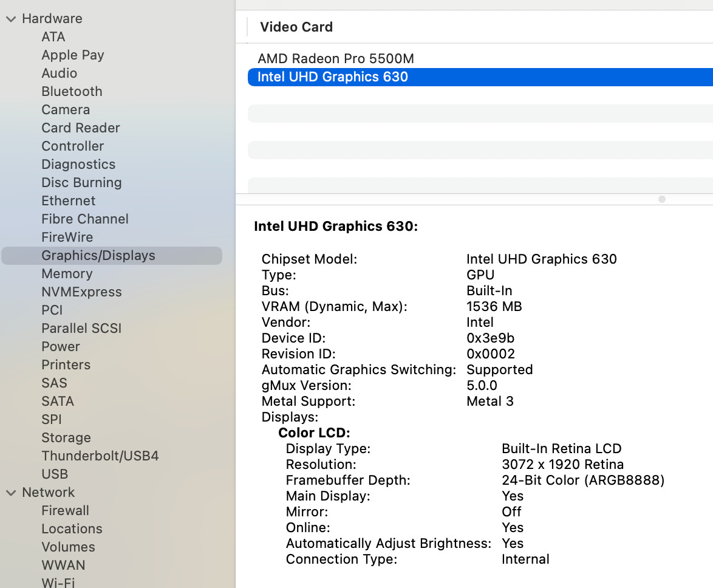Screen dimensions: 713x588
Task: Select SATA in the sidebar
Action: (x=57, y=401)
